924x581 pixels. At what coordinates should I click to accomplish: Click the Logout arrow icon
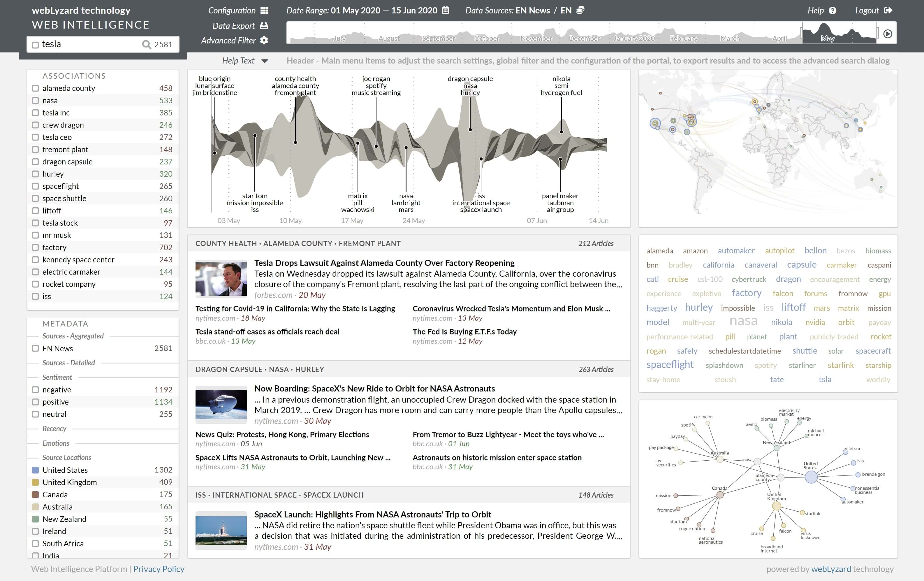(x=888, y=10)
